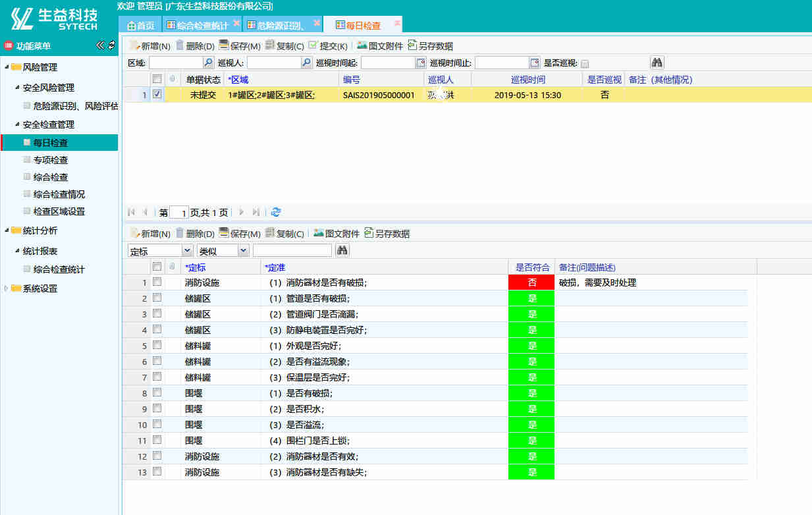This screenshot has height=515, width=812.
Task: Click the 复制(C) icon in the lower toolbar
Action: [269, 233]
